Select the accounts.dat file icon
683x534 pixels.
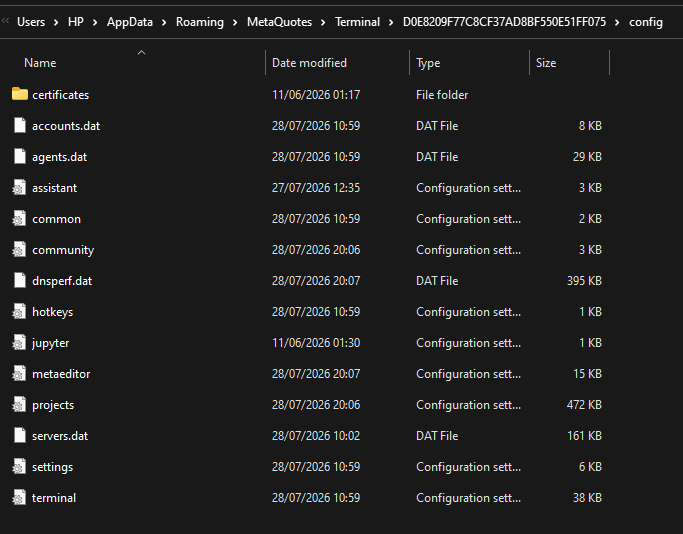pyautogui.click(x=20, y=125)
